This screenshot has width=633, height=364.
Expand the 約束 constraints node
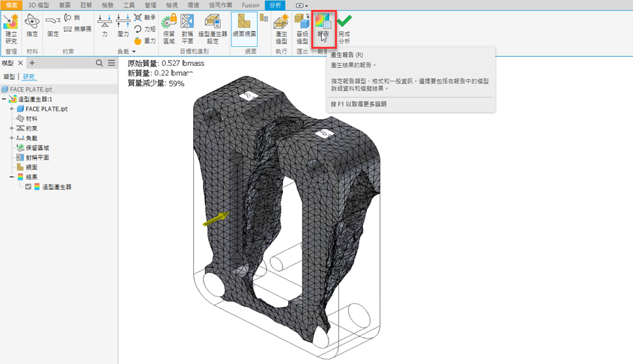12,129
